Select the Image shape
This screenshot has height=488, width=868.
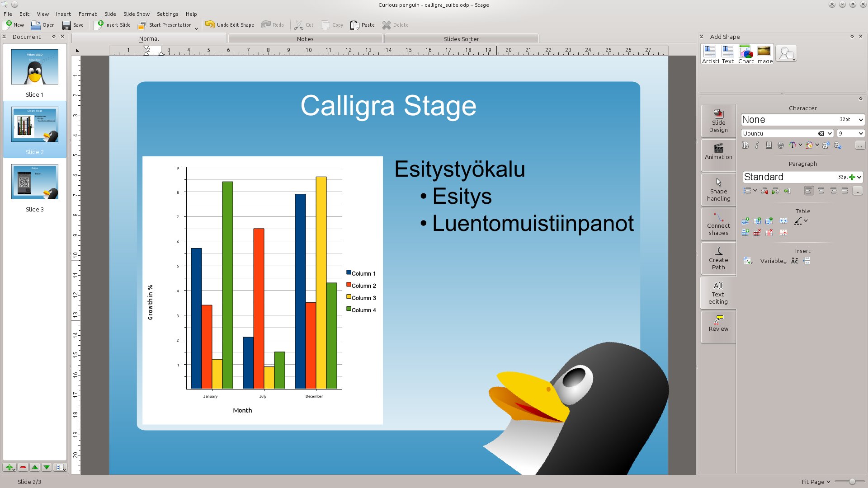(764, 54)
